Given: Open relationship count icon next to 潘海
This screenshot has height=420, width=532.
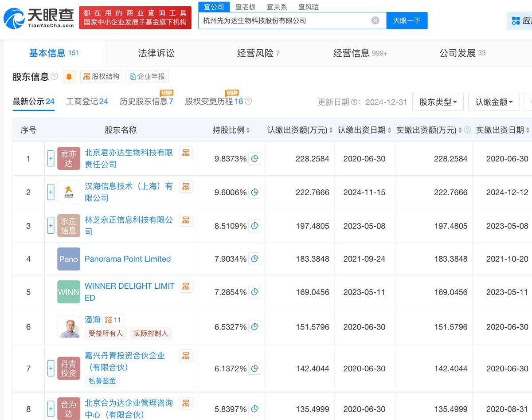Looking at the screenshot, I should [x=113, y=320].
